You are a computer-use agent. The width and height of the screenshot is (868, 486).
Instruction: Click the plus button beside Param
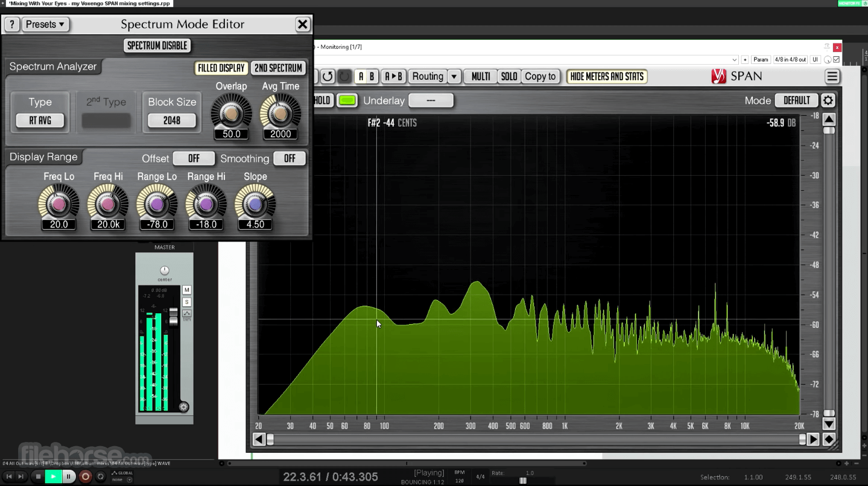point(745,60)
